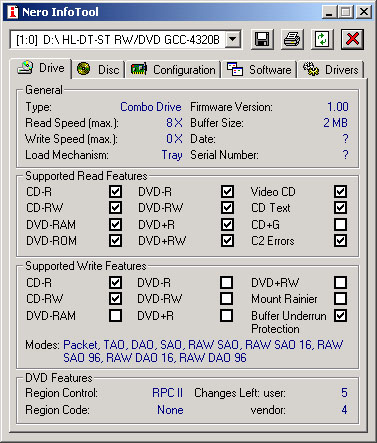Toggle DVD+RW read feature checkbox
377x443 pixels.
[227, 240]
